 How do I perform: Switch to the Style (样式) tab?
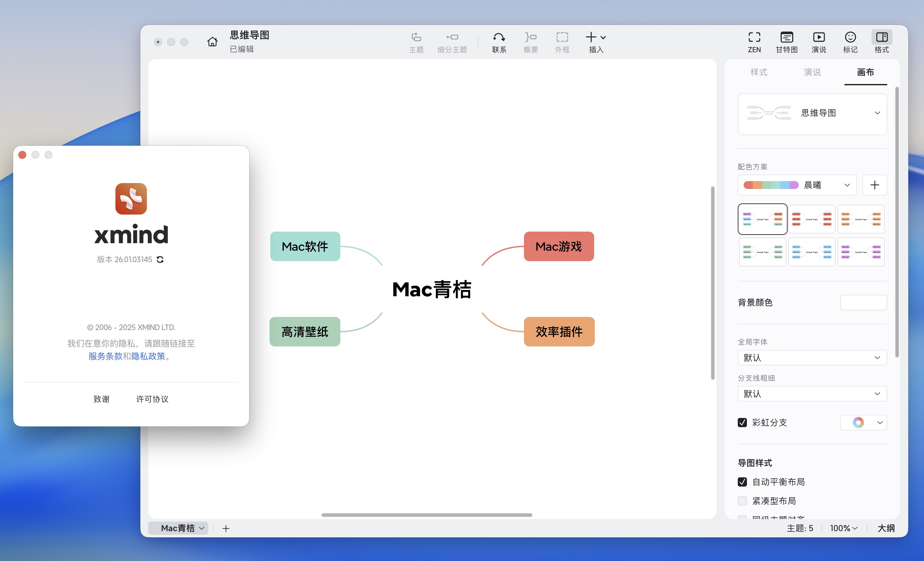pos(759,72)
